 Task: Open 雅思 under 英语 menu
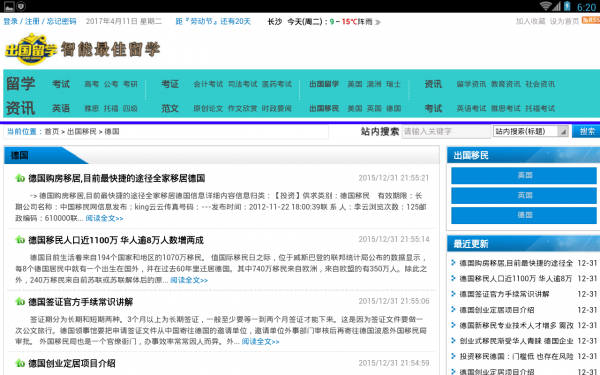pos(91,109)
